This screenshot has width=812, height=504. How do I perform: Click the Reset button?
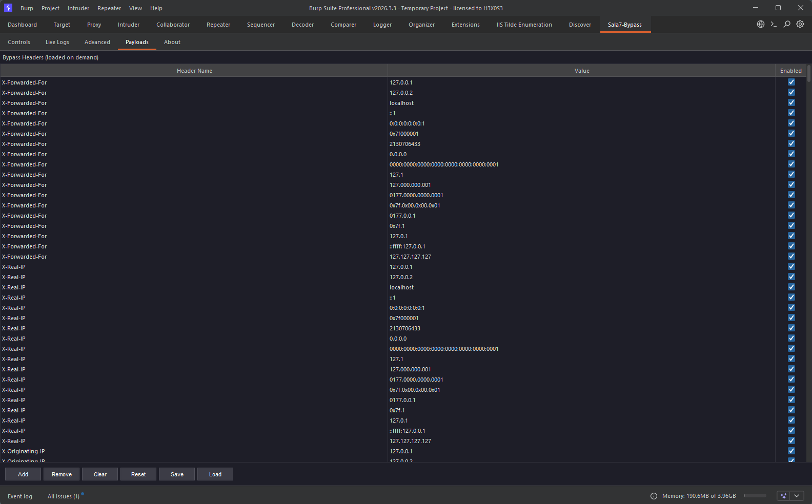point(138,474)
